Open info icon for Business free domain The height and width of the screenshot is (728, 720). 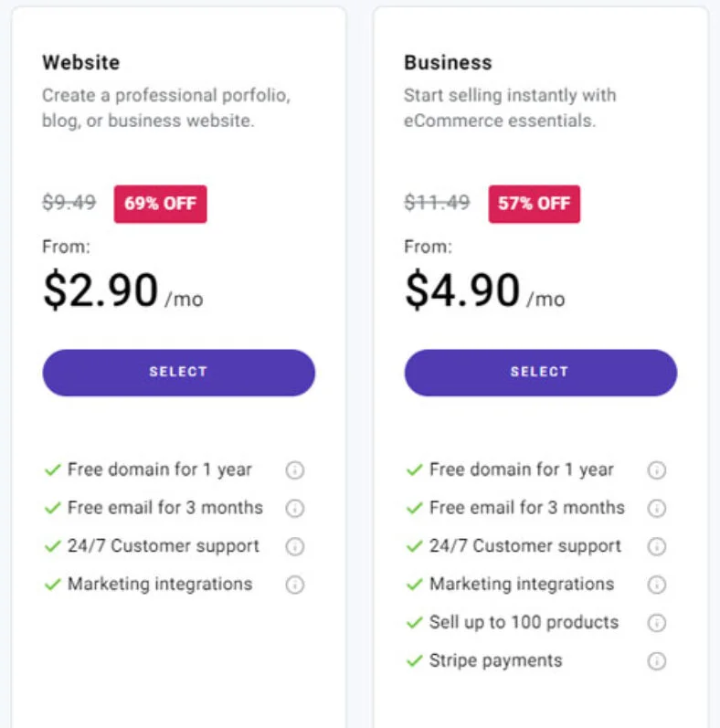coord(656,470)
